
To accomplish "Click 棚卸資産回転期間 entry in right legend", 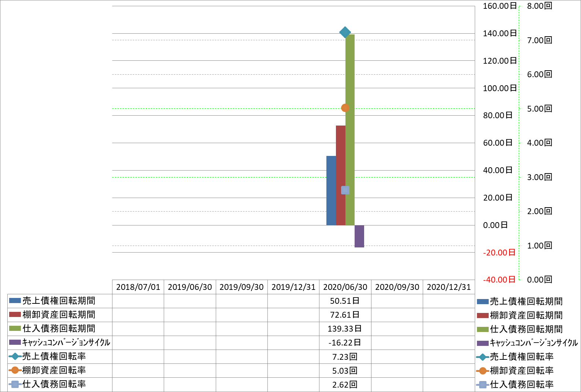I will [x=520, y=316].
